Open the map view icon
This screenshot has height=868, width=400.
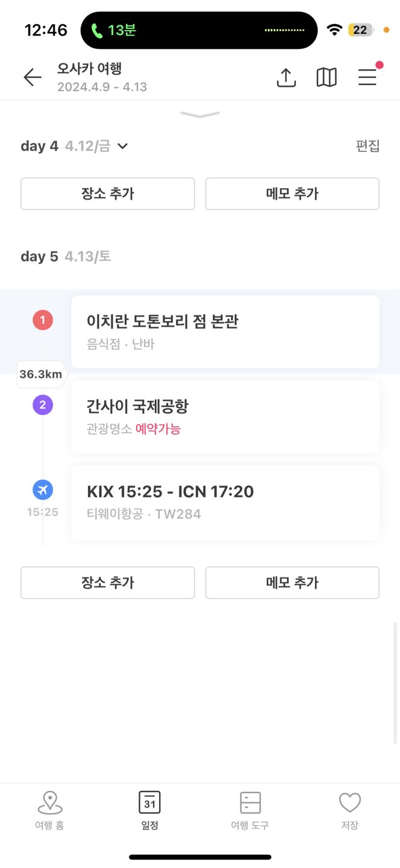pos(327,77)
